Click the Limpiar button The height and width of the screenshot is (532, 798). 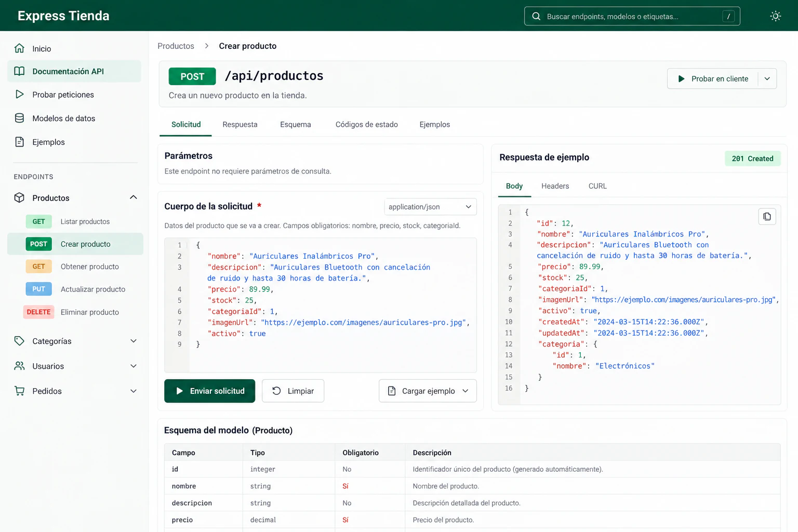(293, 391)
